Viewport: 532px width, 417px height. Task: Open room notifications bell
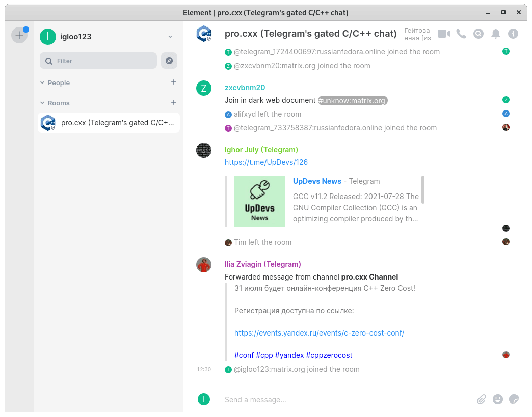point(496,34)
